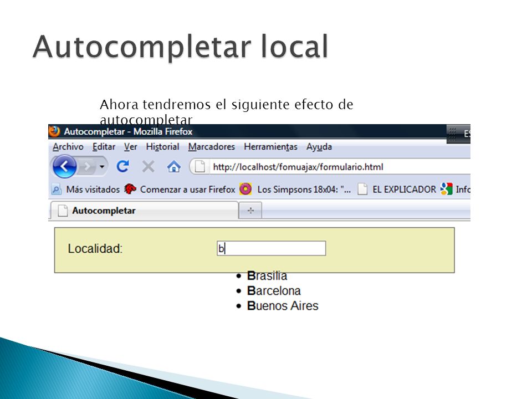Open the Herramientas menu
Screen dimensions: 532x399
(270, 147)
